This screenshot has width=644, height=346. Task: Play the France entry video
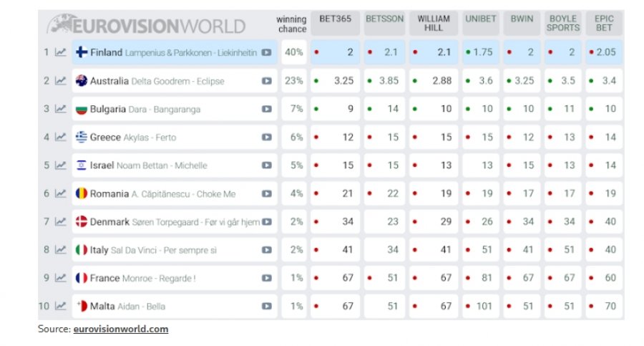(267, 278)
